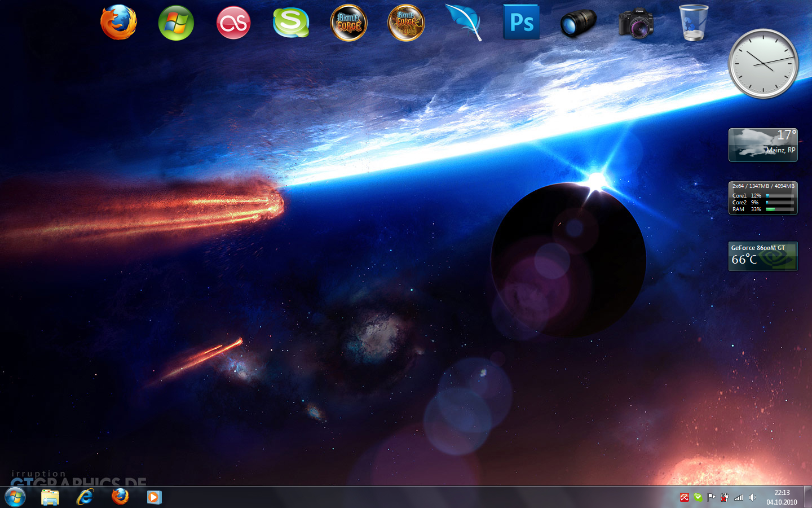Open the blue feather dock icon

pos(464,23)
